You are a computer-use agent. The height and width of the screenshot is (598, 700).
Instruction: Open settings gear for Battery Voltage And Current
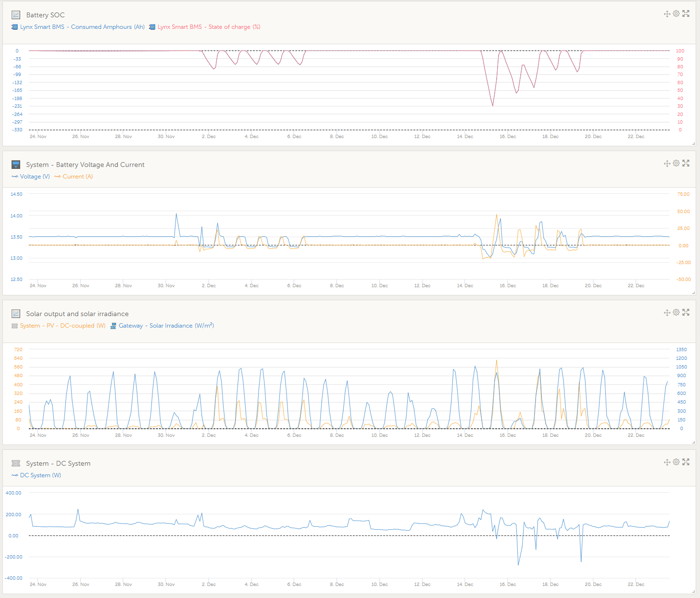[676, 163]
